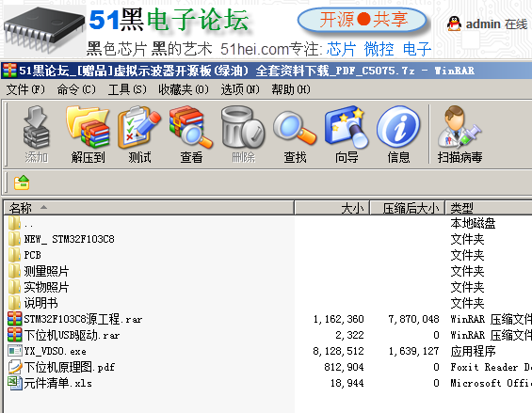Select folder name 测量照片
Viewport: 532px width, 413px height.
click(x=46, y=271)
